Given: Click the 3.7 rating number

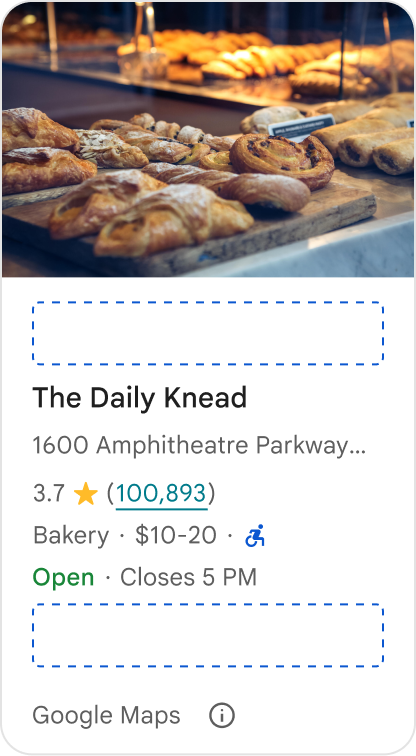Looking at the screenshot, I should click(x=48, y=494).
